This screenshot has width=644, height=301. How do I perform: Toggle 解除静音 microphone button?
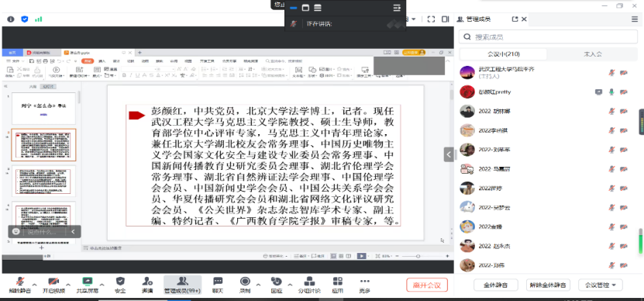(x=19, y=282)
